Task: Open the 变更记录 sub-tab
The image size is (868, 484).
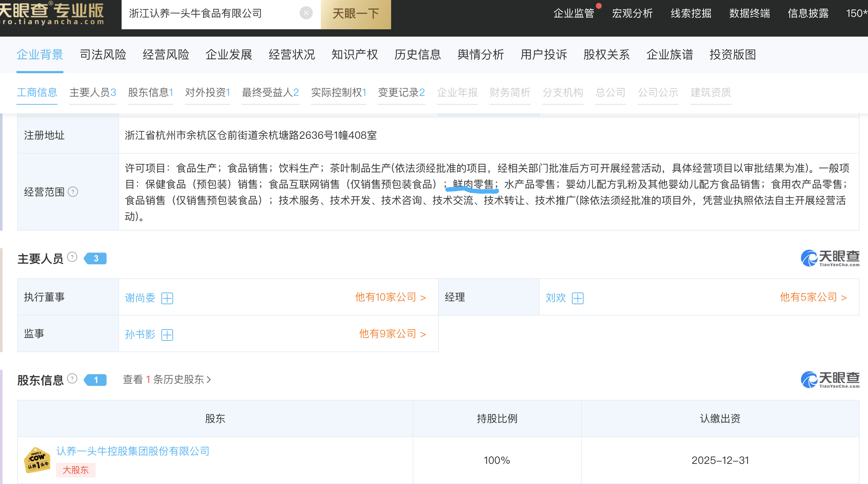Action: pos(401,92)
